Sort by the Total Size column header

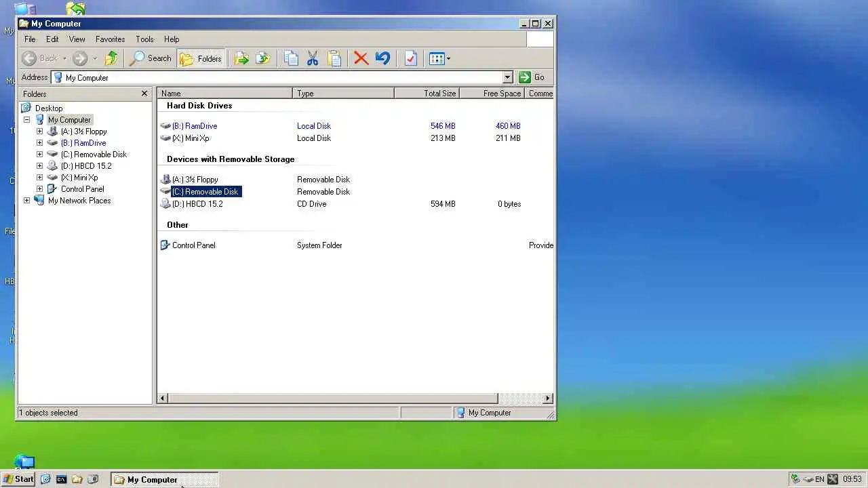click(x=427, y=94)
